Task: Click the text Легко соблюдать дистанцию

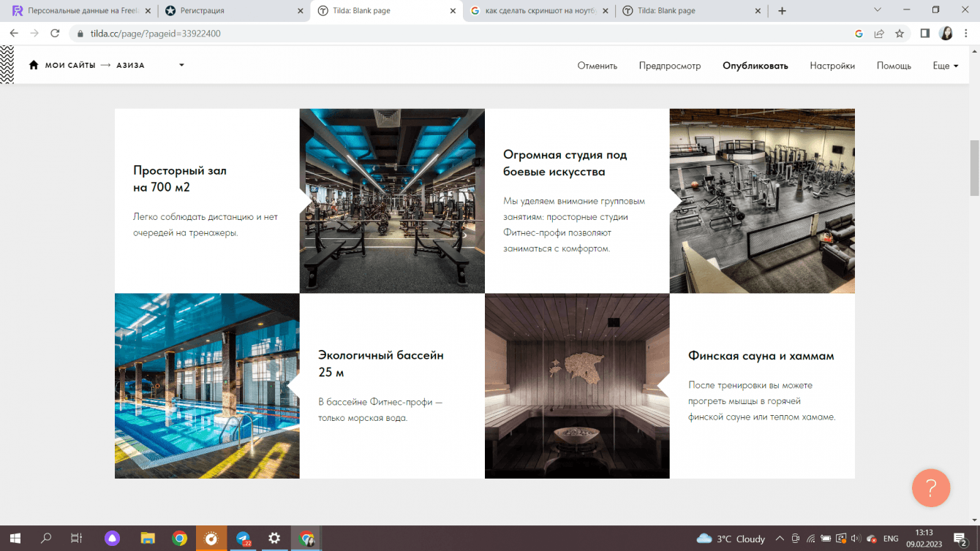Action: [206, 225]
